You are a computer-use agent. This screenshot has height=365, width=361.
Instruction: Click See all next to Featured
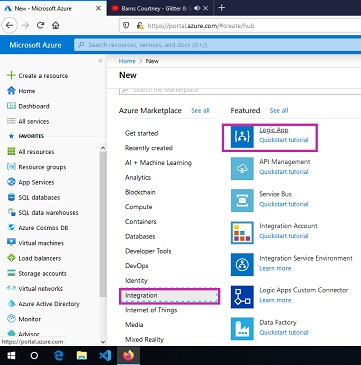click(279, 110)
